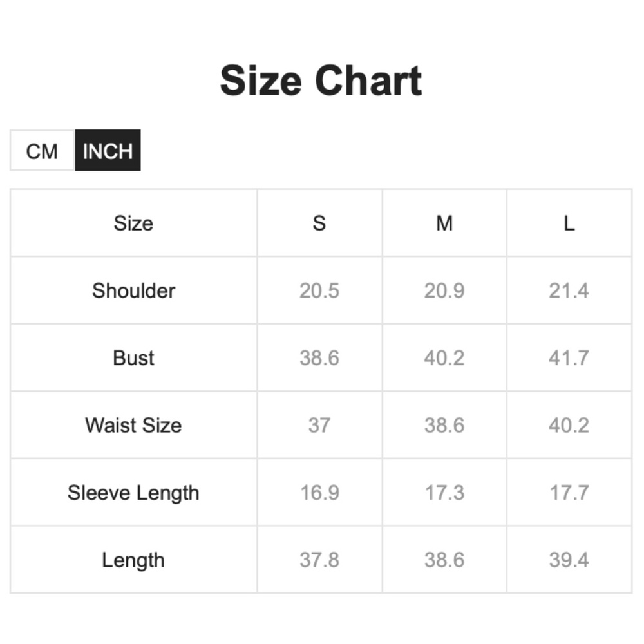
Task: Click the Size Chart heading
Action: click(x=321, y=81)
